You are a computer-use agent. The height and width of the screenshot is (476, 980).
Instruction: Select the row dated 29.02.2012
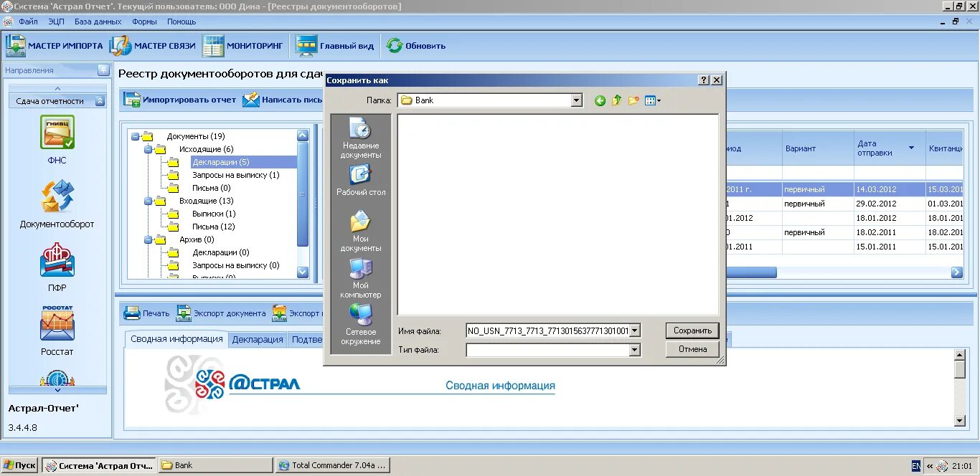[x=844, y=204]
